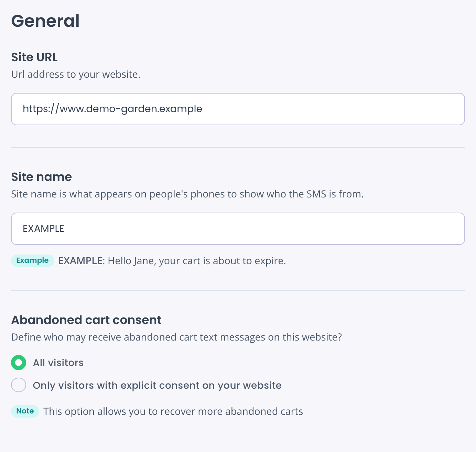Viewport: 476px width, 452px height.
Task: Click the green Example badge
Action: coord(33,261)
